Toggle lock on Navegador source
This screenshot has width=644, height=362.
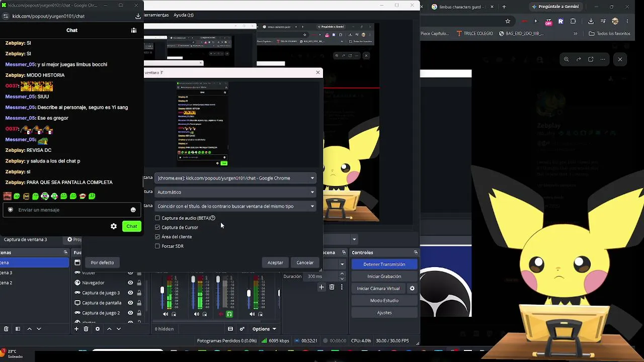[x=139, y=283]
